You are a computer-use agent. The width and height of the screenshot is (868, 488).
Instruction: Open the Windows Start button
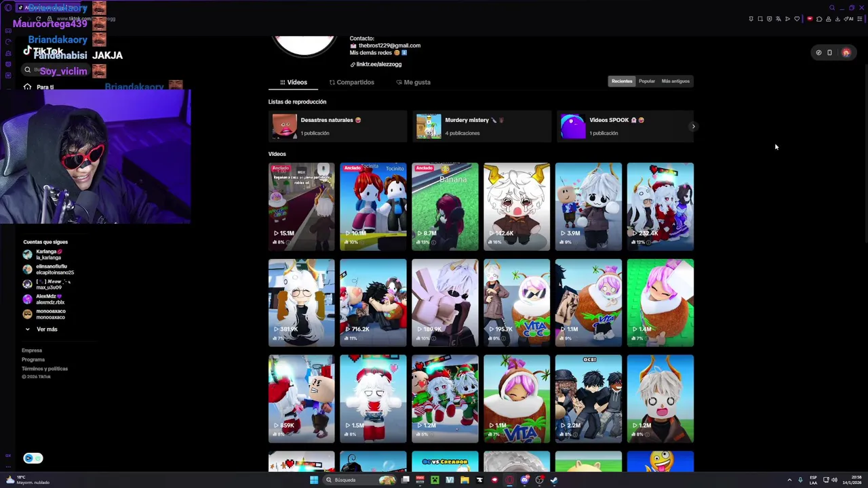314,480
